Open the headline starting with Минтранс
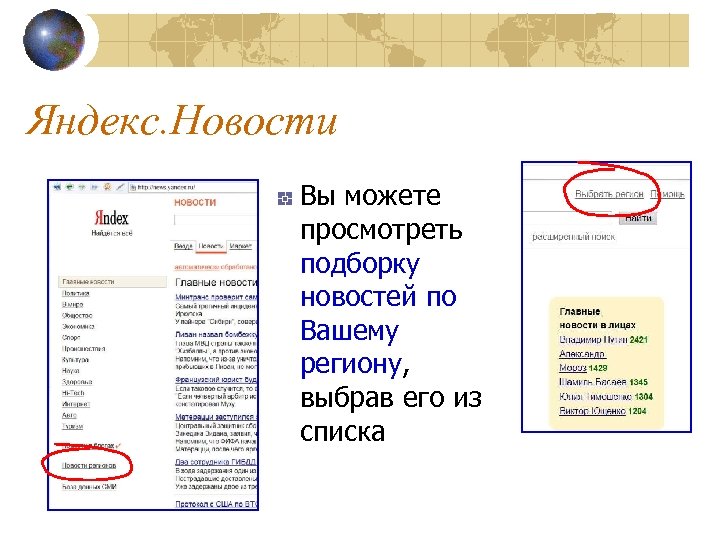Image resolution: width=720 pixels, height=540 pixels. pyautogui.click(x=216, y=297)
